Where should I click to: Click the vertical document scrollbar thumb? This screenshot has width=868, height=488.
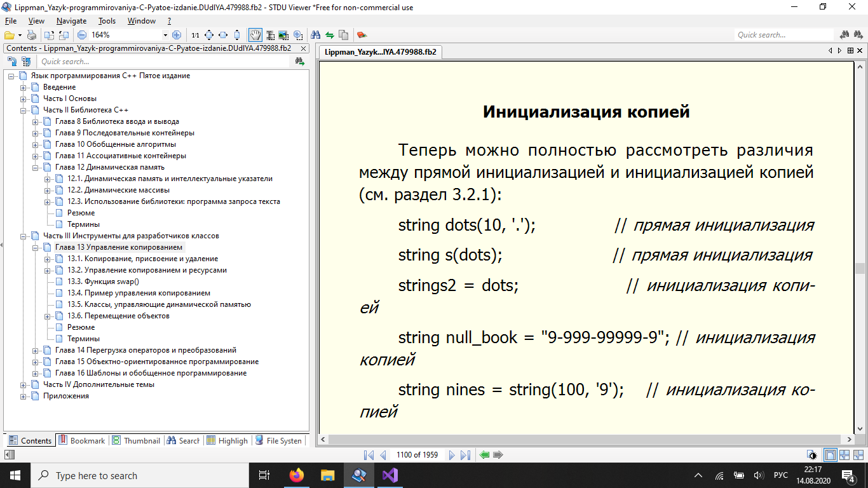[860, 268]
